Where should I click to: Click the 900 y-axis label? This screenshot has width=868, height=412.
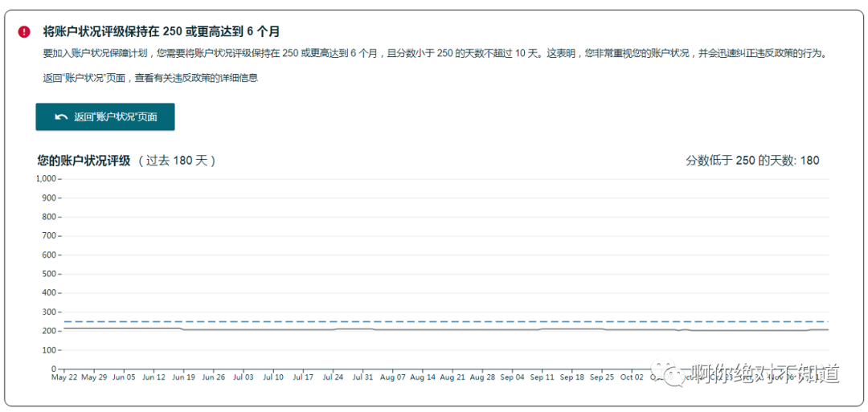50,198
